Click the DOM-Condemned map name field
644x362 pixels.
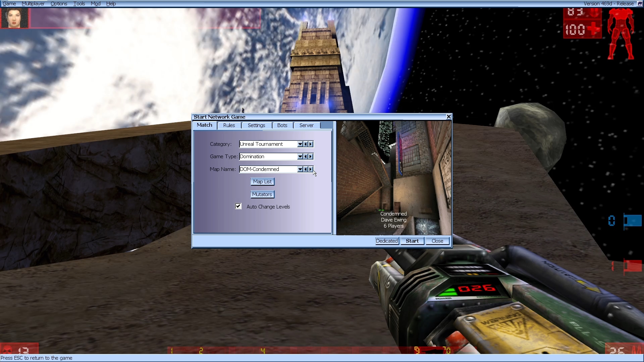pos(268,169)
